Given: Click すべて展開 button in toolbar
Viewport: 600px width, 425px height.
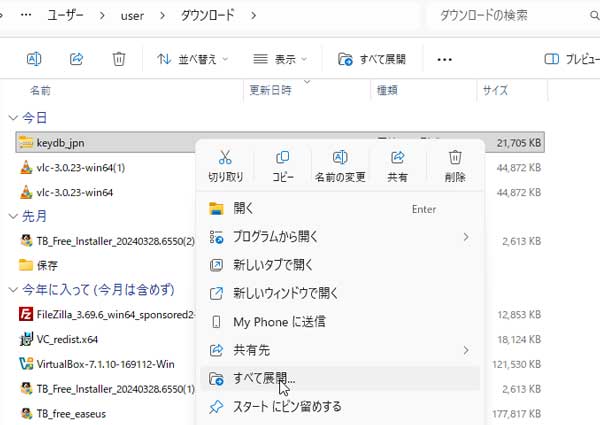Looking at the screenshot, I should (372, 59).
